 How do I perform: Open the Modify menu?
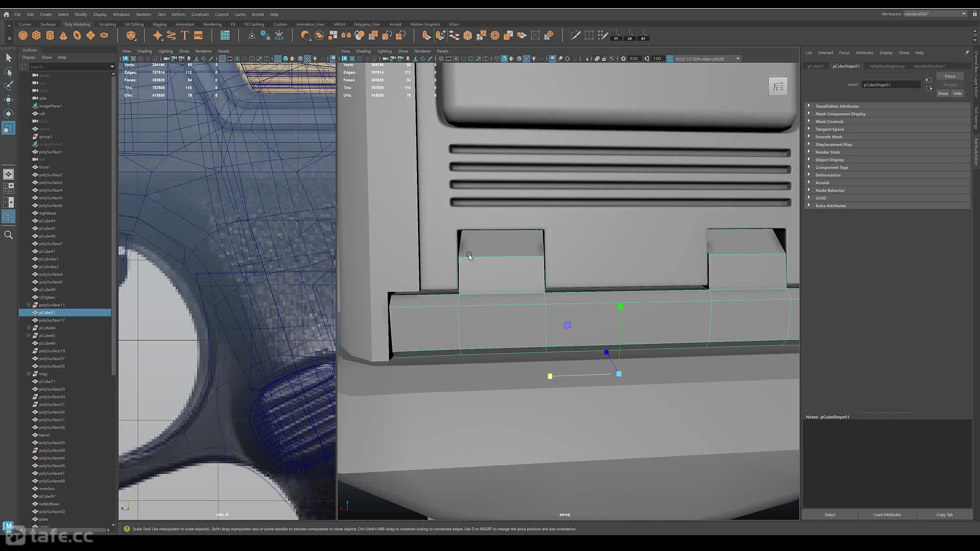tap(81, 14)
